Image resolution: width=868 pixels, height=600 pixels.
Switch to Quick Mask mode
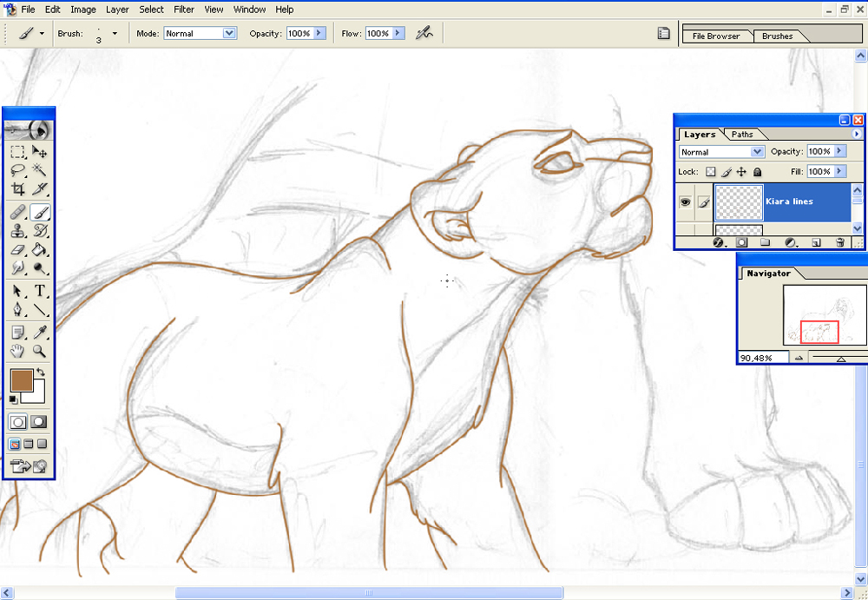pos(39,422)
